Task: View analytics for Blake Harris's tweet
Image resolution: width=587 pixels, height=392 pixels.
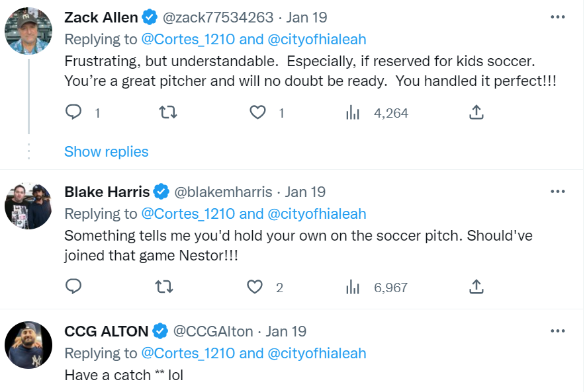Action: pos(353,287)
